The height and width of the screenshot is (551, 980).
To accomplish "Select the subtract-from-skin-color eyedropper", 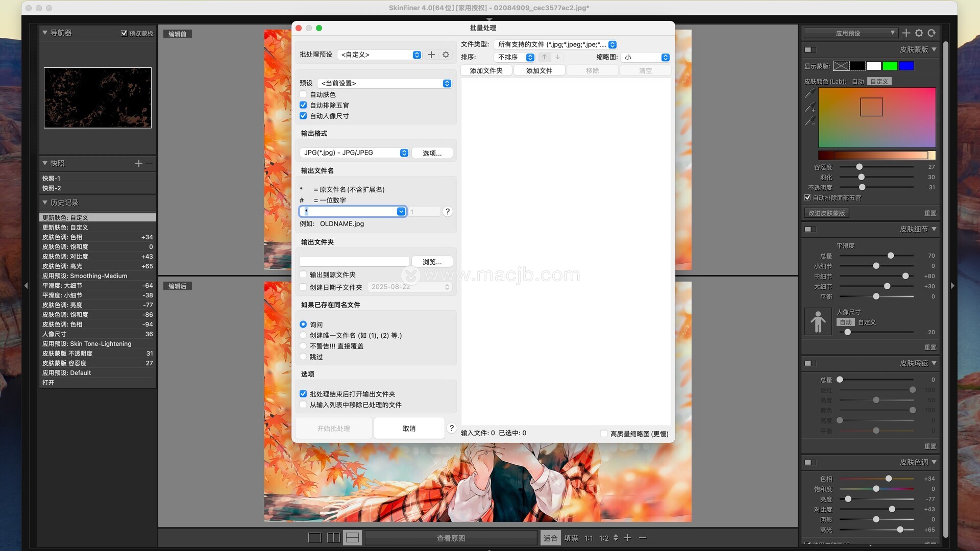I will point(810,121).
